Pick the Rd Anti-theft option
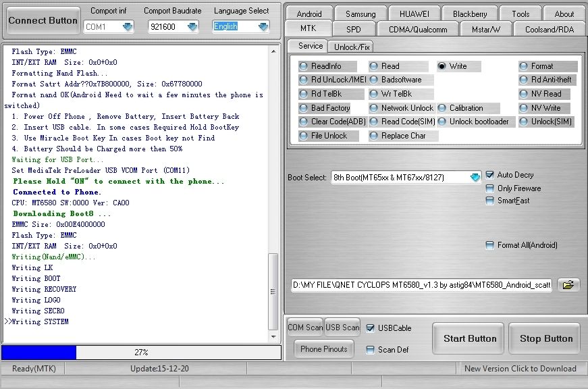Image resolution: width=588 pixels, height=389 pixels. 525,80
